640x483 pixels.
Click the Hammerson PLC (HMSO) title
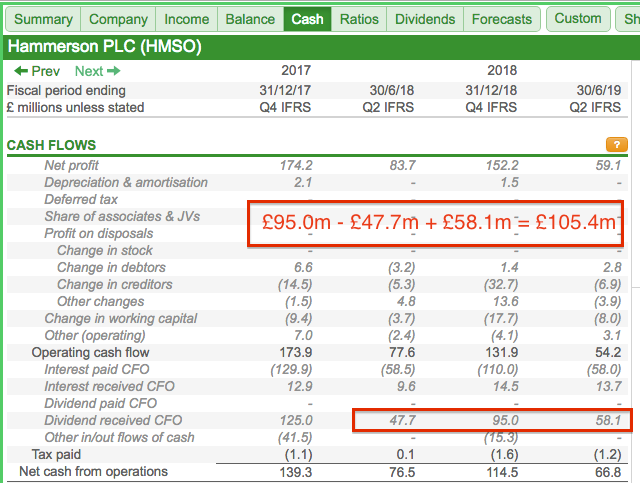[104, 46]
